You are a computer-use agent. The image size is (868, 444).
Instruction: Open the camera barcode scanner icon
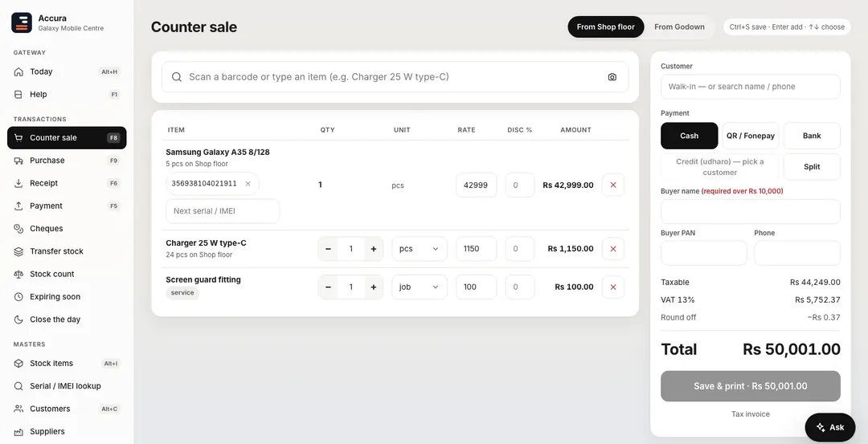pyautogui.click(x=612, y=77)
